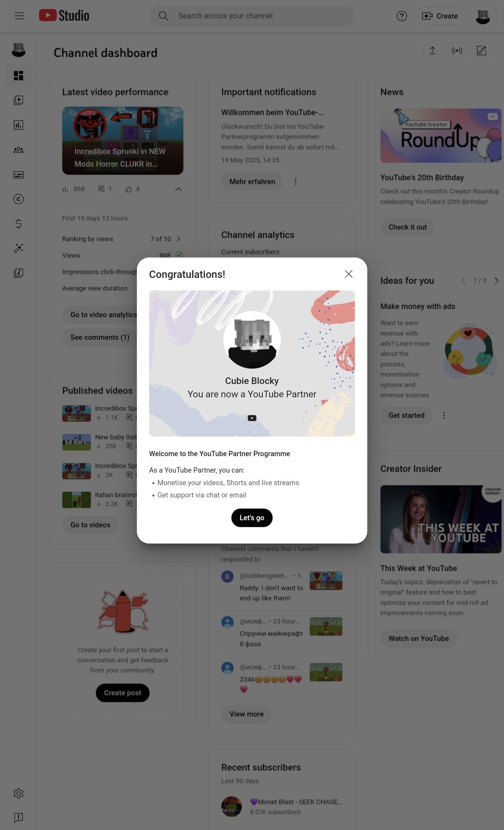Open the Create menu button
Screen dimensions: 504x830
pos(441,16)
